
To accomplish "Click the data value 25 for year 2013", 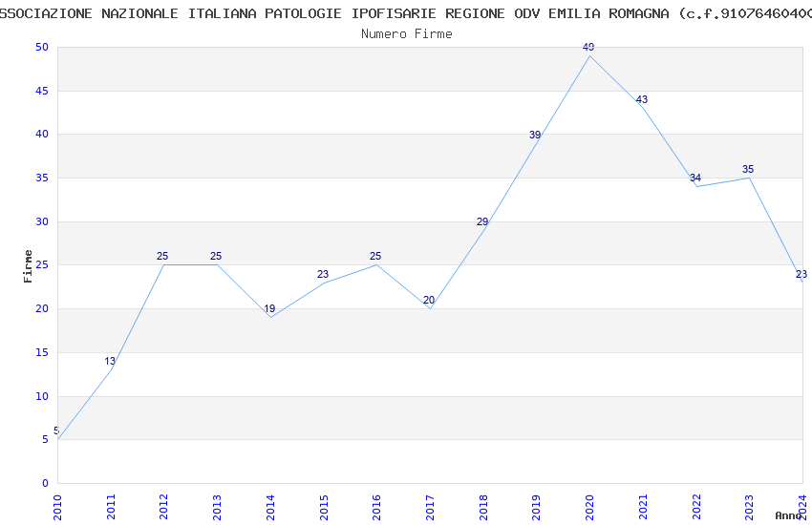I will coord(216,256).
